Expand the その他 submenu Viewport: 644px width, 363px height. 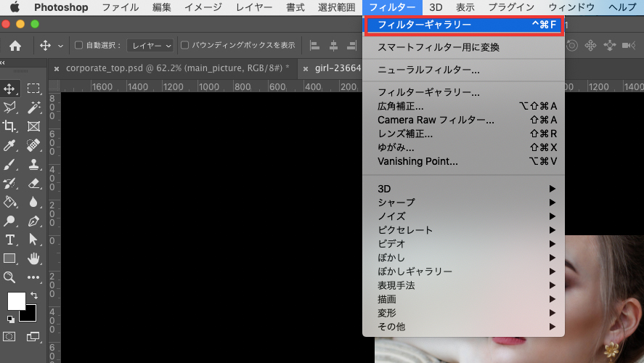click(463, 327)
